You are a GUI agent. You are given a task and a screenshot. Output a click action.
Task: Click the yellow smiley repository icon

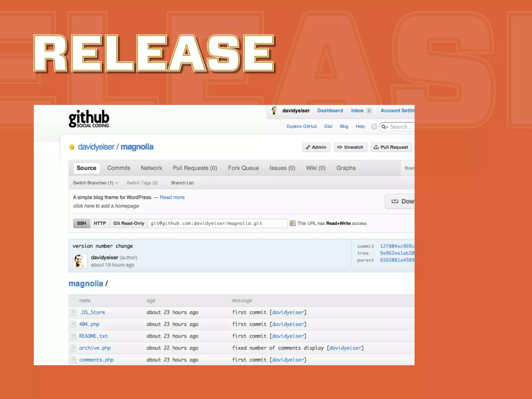pos(72,147)
